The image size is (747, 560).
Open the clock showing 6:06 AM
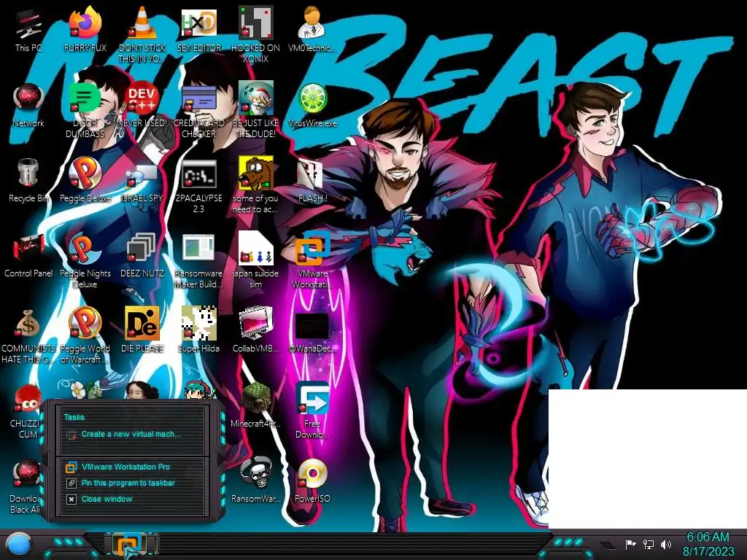click(708, 544)
